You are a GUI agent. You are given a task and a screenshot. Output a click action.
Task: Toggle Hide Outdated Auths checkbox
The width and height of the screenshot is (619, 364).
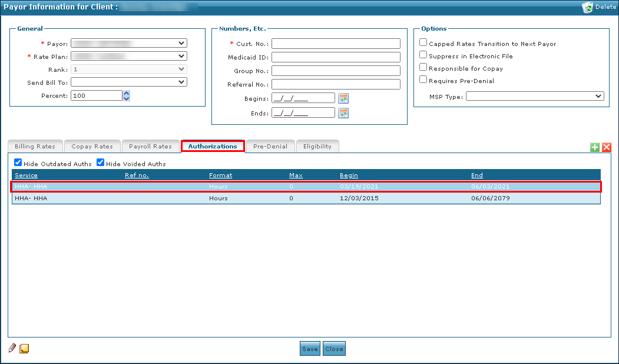18,163
